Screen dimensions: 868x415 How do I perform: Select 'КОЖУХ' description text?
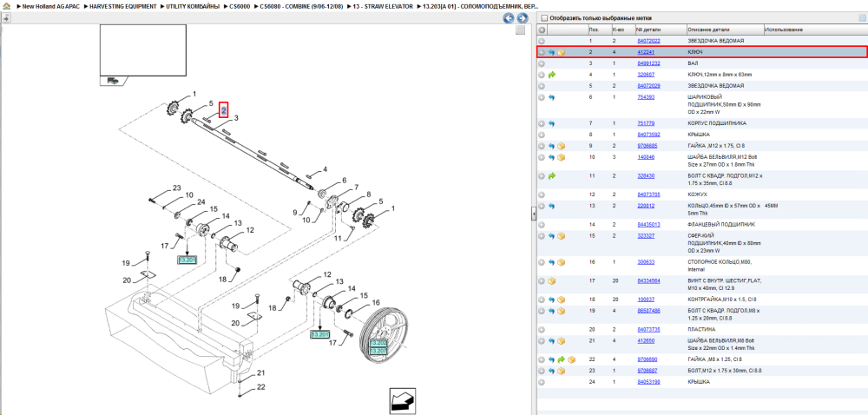click(696, 194)
